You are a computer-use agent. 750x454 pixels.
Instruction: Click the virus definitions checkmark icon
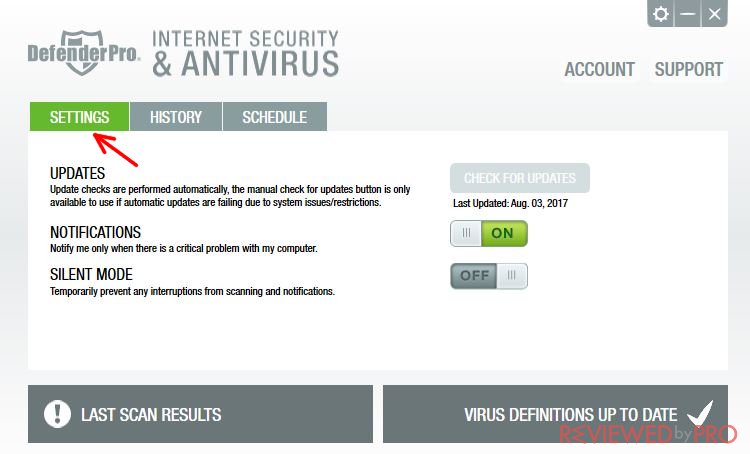pos(700,413)
